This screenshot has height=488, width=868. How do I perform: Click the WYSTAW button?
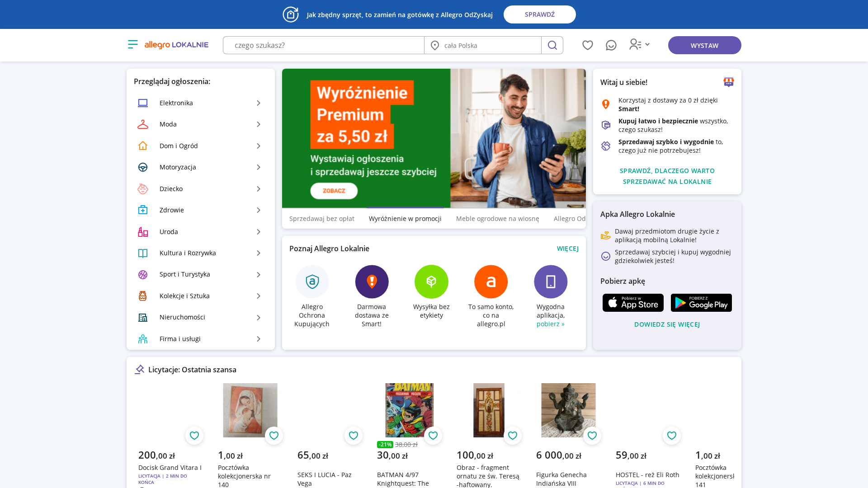(x=704, y=45)
